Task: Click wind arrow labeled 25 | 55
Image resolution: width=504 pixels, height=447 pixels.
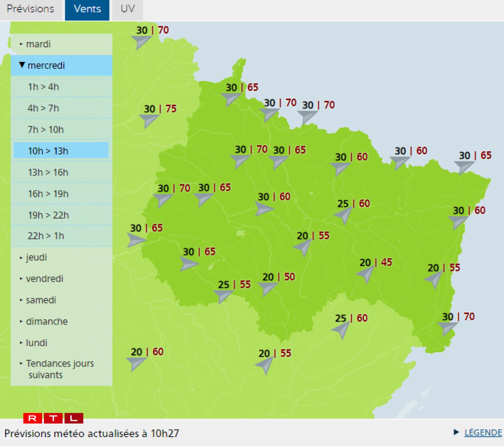Action: 223,295
